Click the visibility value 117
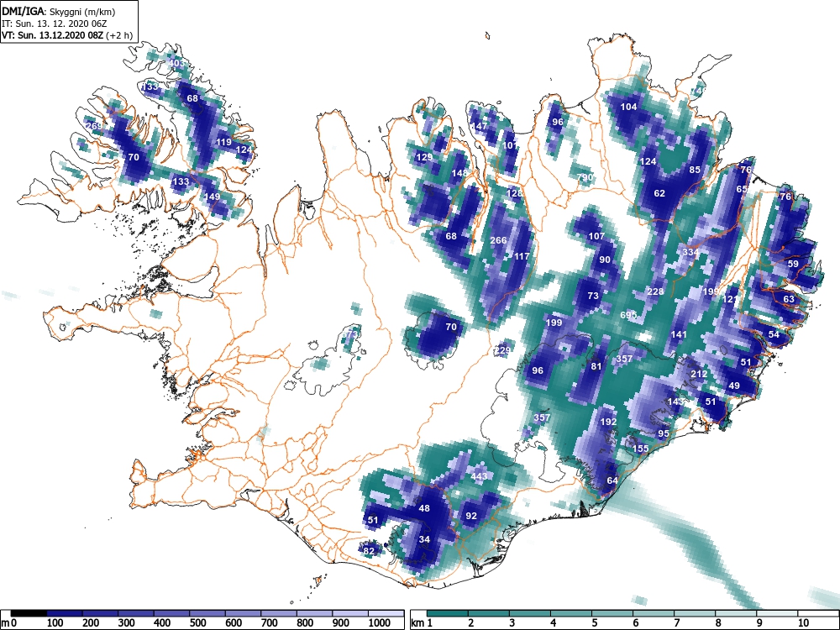840x630 pixels. click(x=522, y=256)
